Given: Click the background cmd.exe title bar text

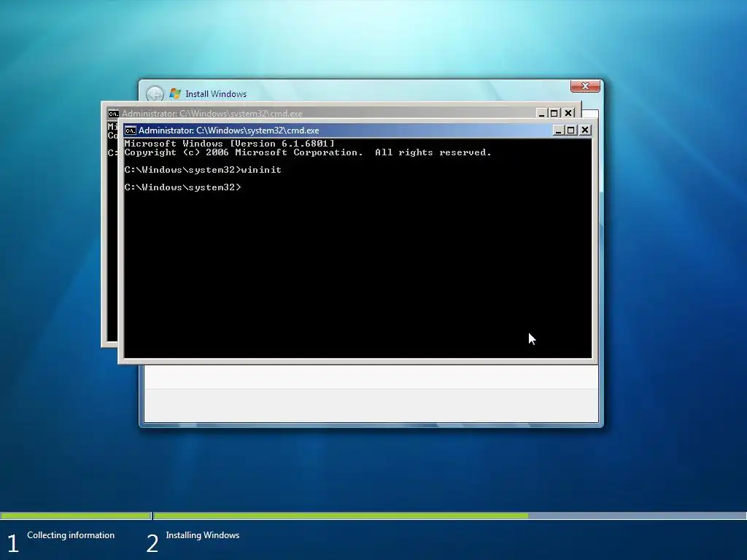Looking at the screenshot, I should (212, 114).
